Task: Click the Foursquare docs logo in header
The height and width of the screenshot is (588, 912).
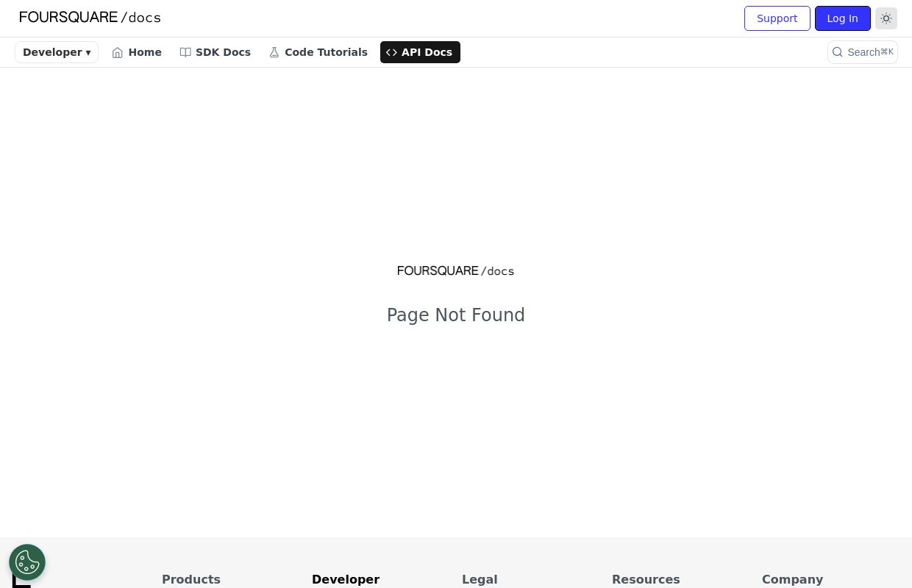Action: point(90,18)
